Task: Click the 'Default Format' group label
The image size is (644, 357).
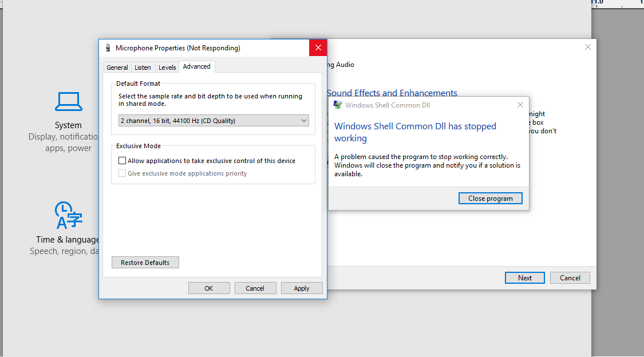Action: (x=138, y=84)
